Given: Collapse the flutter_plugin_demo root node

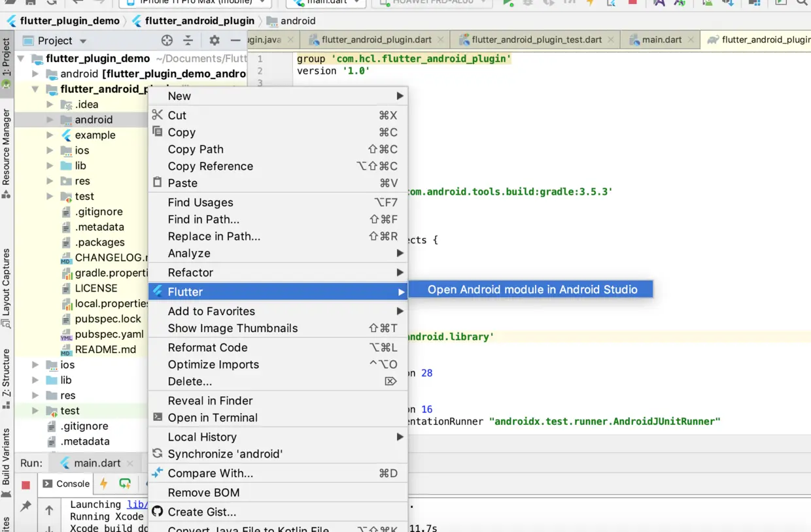Looking at the screenshot, I should pos(21,58).
